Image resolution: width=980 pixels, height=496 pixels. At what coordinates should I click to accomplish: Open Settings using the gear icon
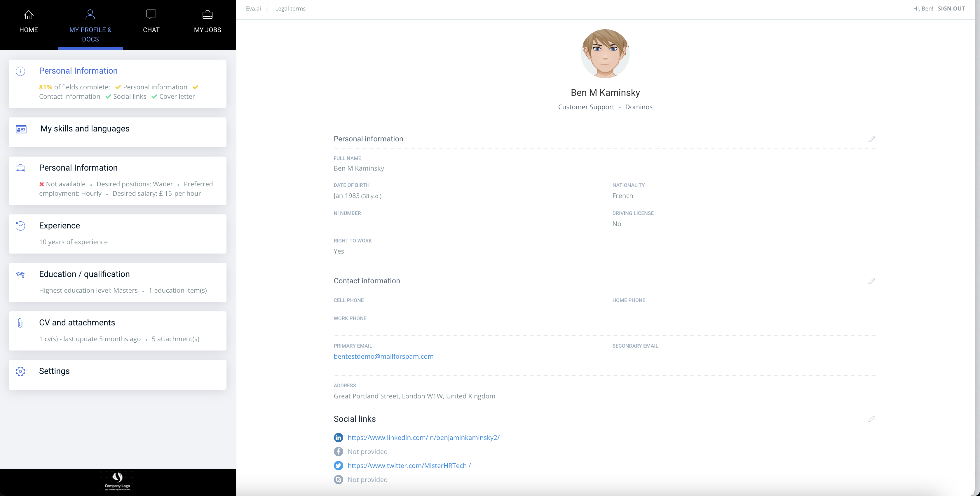click(20, 372)
